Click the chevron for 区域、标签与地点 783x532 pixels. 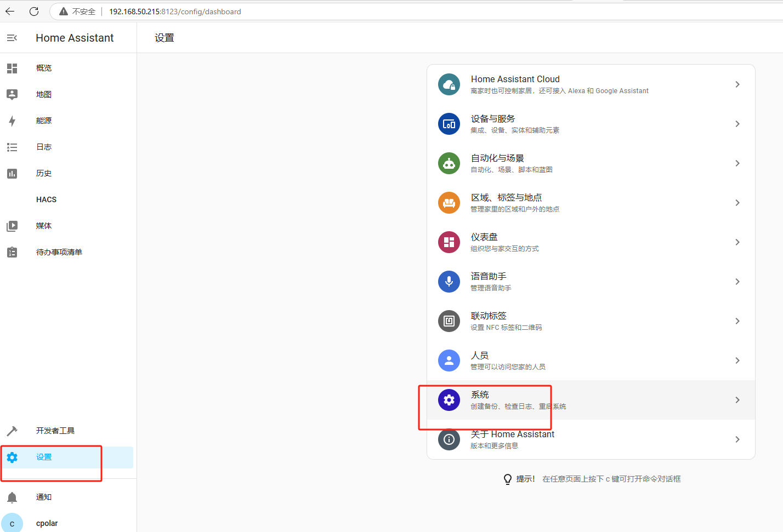pyautogui.click(x=737, y=203)
